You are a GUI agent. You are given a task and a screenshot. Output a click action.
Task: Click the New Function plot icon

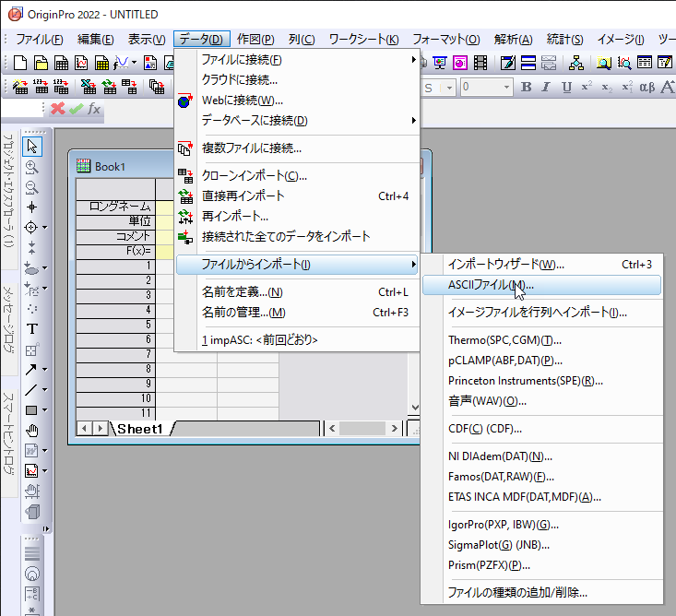[121, 63]
